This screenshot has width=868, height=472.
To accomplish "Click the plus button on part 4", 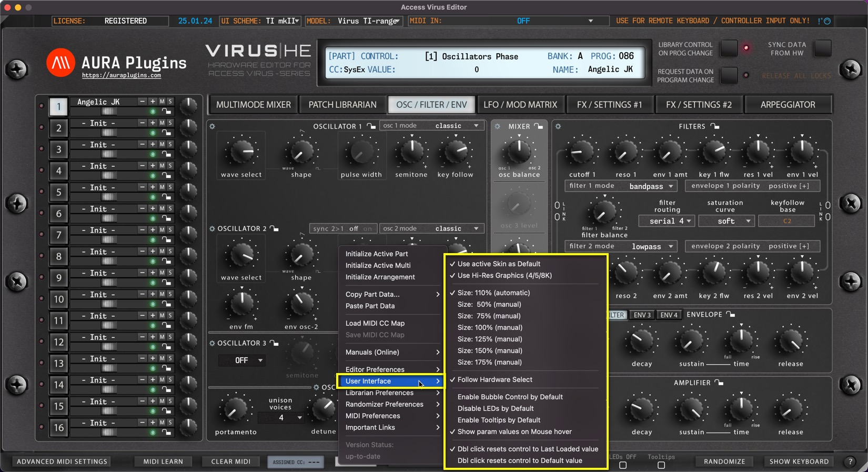I will [x=153, y=166].
